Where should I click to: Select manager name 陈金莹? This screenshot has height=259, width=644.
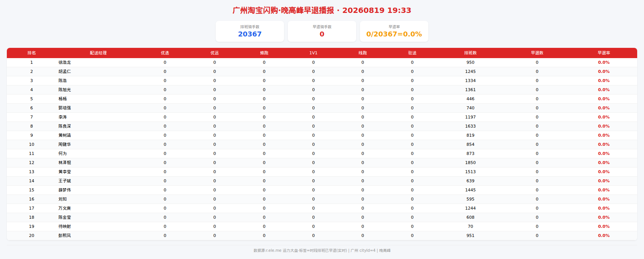click(x=65, y=217)
